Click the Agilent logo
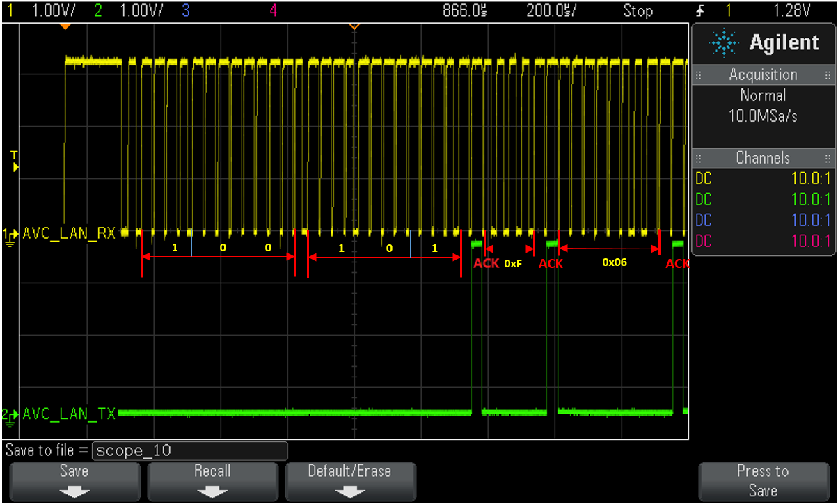The image size is (838, 504). (764, 43)
